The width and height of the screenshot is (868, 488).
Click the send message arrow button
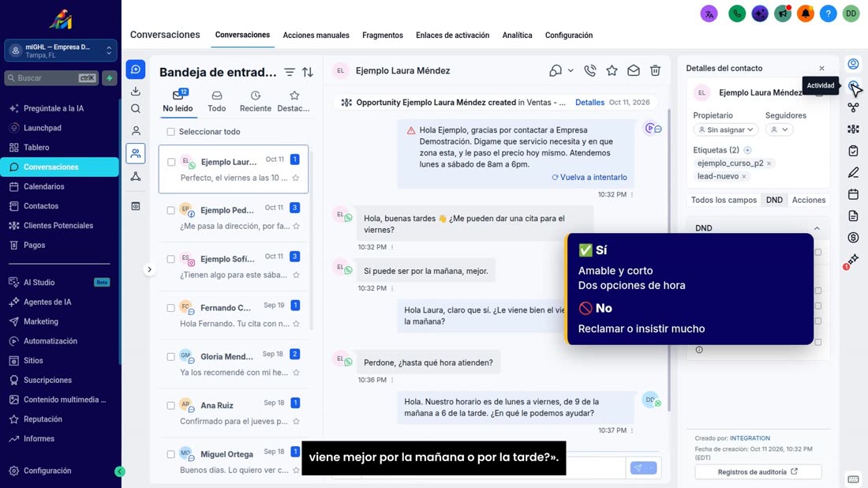coord(638,467)
